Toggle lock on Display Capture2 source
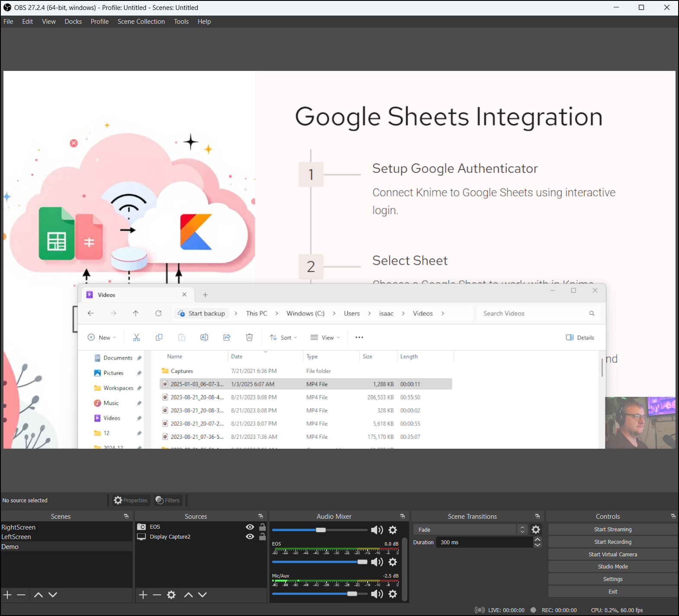The image size is (679, 616). tap(263, 536)
